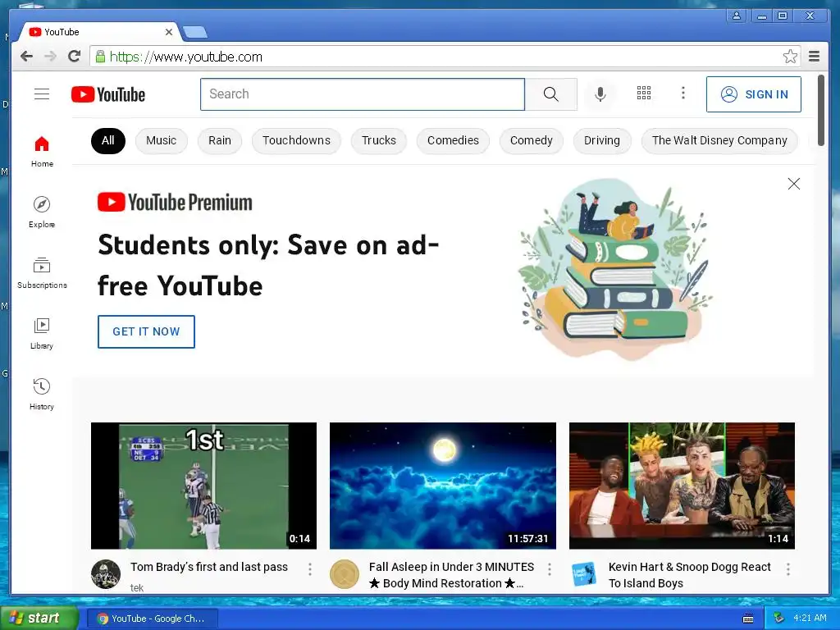This screenshot has height=630, width=840.
Task: Click the taskbar clock showing 4:21 AM
Action: tap(810, 618)
